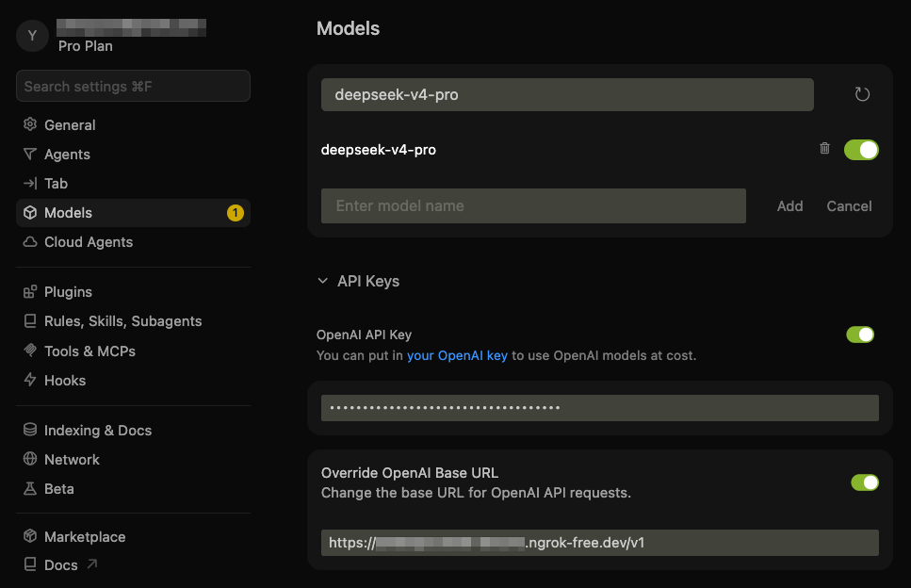The width and height of the screenshot is (911, 588).
Task: Follow the 'your OpenAI key' link
Action: [457, 355]
